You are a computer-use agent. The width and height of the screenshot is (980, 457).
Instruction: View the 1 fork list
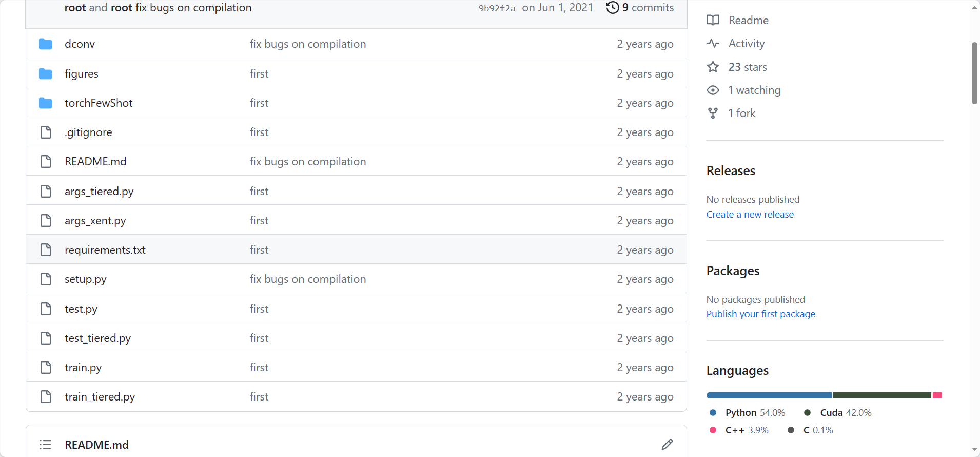pyautogui.click(x=742, y=113)
